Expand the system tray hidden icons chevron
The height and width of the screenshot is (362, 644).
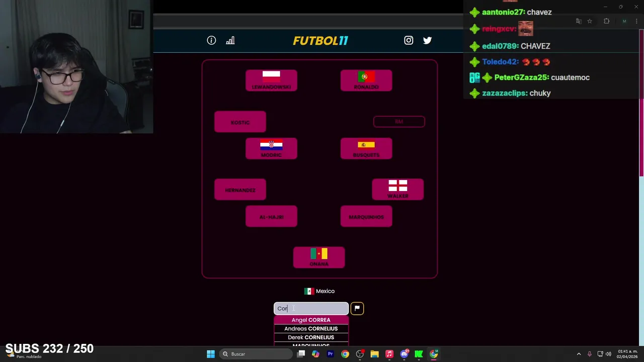tap(579, 354)
